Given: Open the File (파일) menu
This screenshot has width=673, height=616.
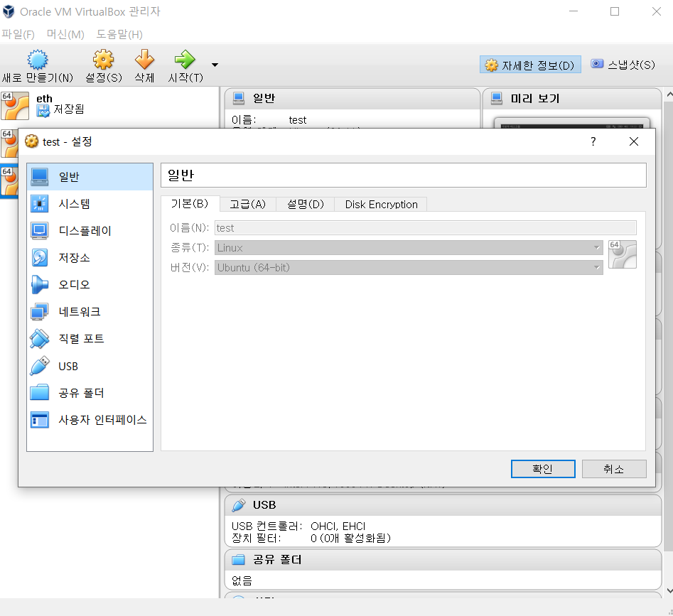Looking at the screenshot, I should (x=18, y=34).
